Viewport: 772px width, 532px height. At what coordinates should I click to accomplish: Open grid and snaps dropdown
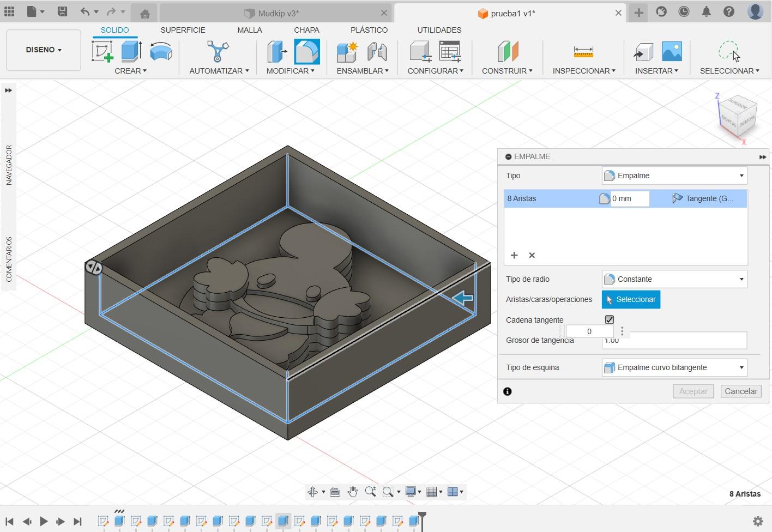point(434,492)
